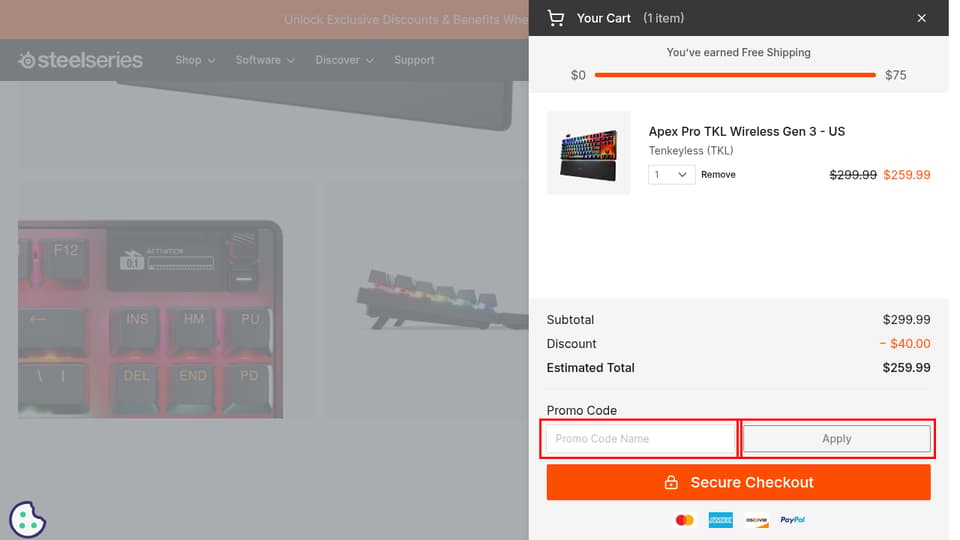Select the Subtotal $299.99 value

(x=906, y=320)
